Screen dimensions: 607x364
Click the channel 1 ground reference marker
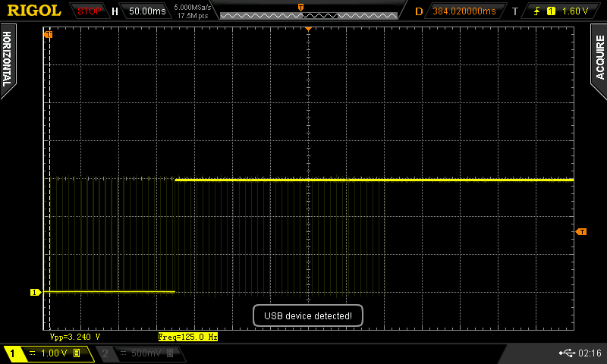click(36, 293)
